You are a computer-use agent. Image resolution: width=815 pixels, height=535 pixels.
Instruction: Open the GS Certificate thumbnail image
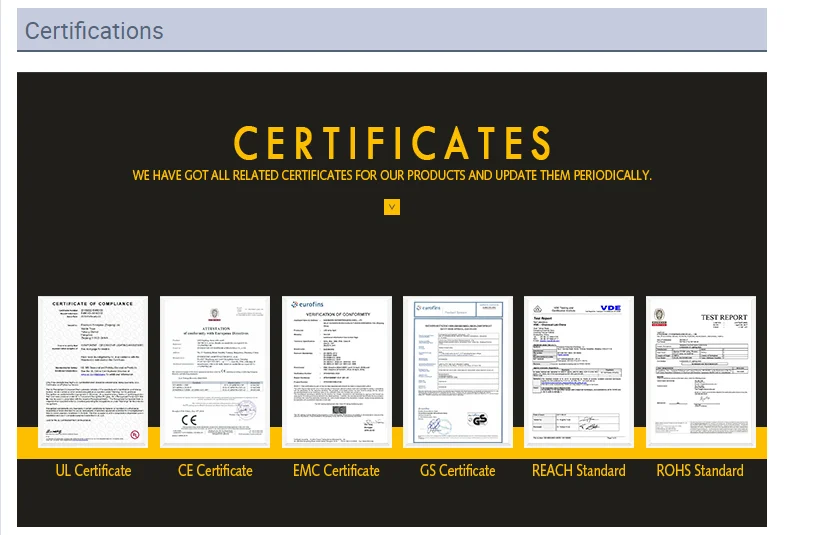click(458, 370)
